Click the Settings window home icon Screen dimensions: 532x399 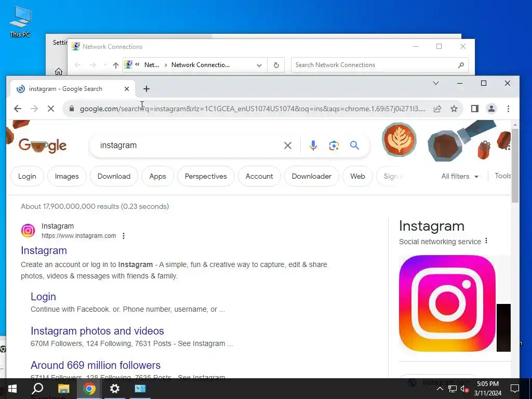pyautogui.click(x=59, y=71)
